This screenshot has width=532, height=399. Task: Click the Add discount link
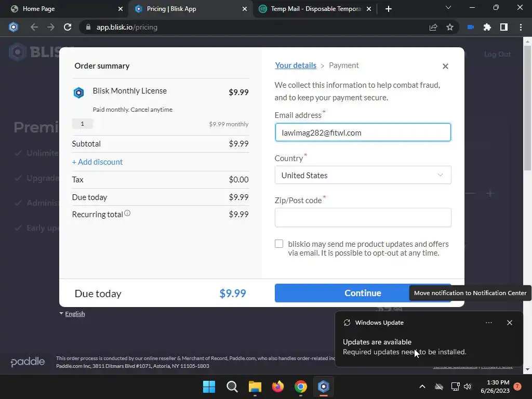[97, 162]
